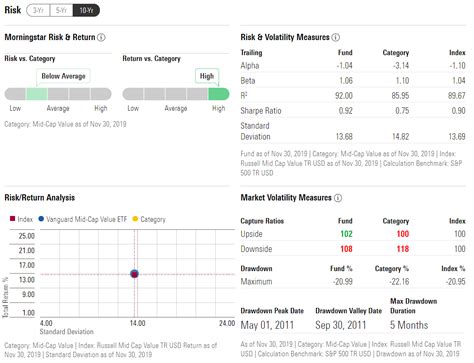
Task: Click the Alpha row label
Action: (x=250, y=66)
